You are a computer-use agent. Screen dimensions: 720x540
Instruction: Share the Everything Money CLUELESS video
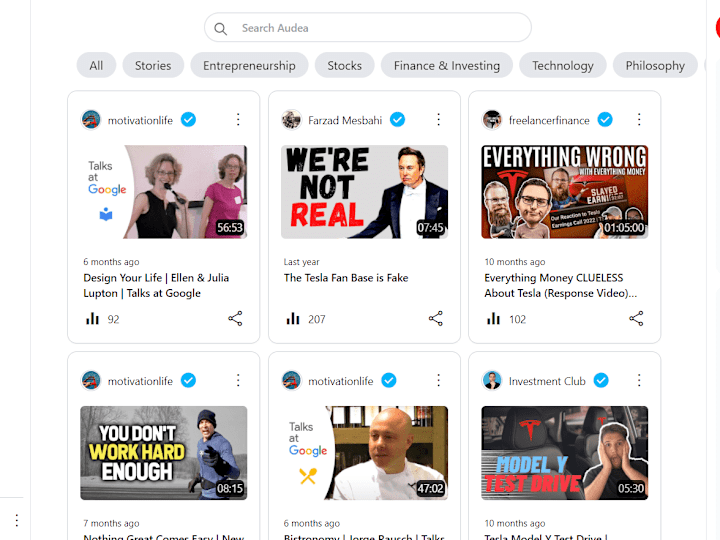[636, 319]
